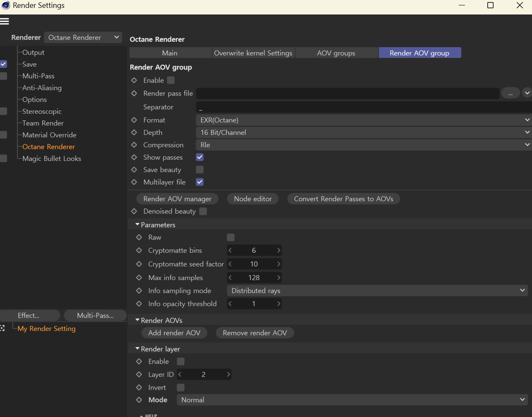The image size is (532, 417).
Task: Click active-setting icon beside My Render Setting
Action: 2,328
